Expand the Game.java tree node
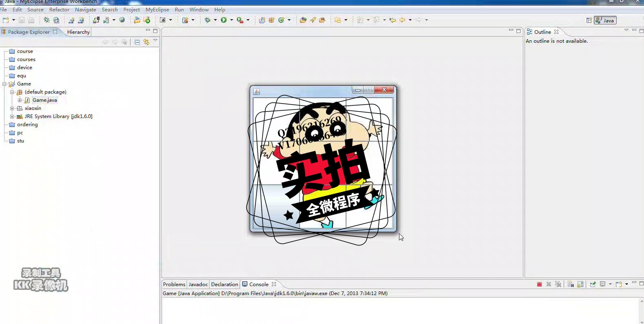This screenshot has width=644, height=324. coord(20,100)
